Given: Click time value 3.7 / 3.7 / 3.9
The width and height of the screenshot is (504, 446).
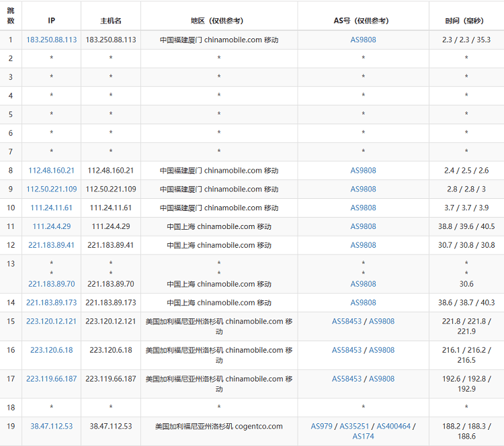Looking at the screenshot, I should tap(466, 208).
